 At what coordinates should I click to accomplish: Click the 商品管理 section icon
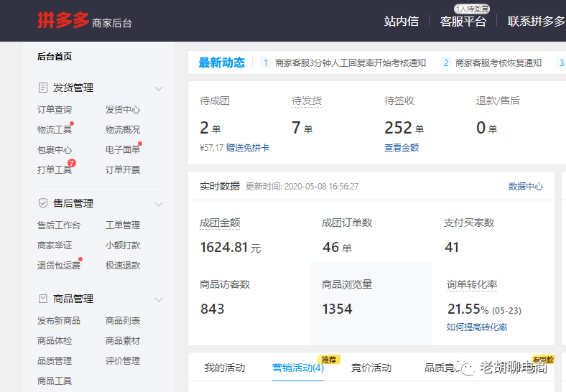[43, 299]
